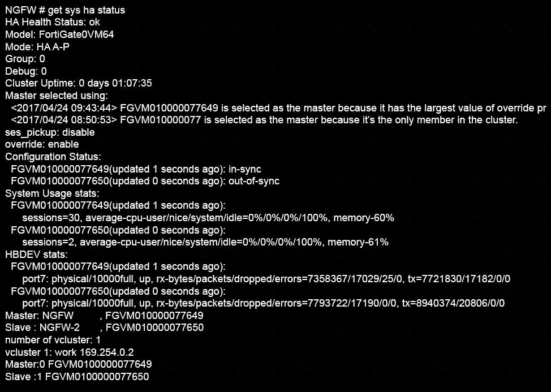This screenshot has height=392, width=551.
Task: Click the 'sessions=30' usage line
Action: [x=208, y=218]
